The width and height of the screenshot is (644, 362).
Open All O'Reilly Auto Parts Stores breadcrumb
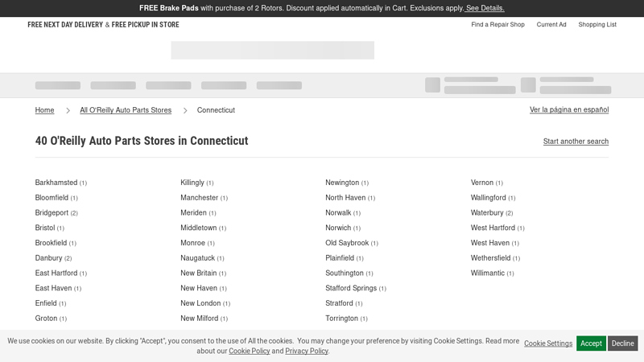tap(126, 110)
